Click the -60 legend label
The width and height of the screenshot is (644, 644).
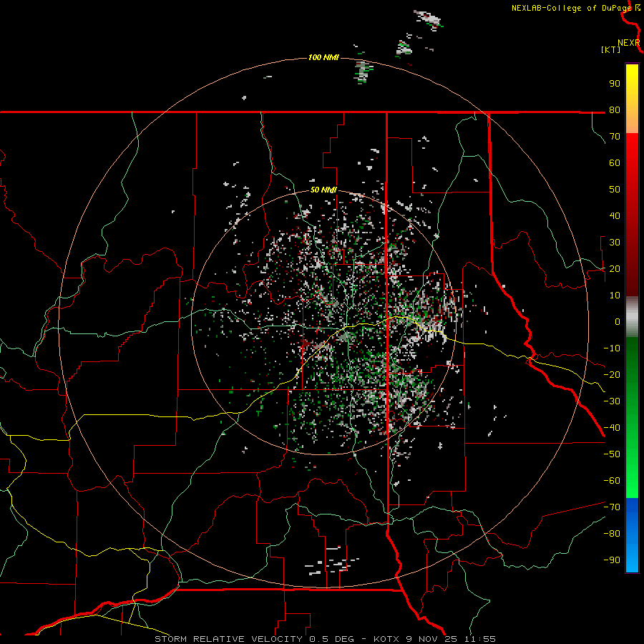point(612,481)
